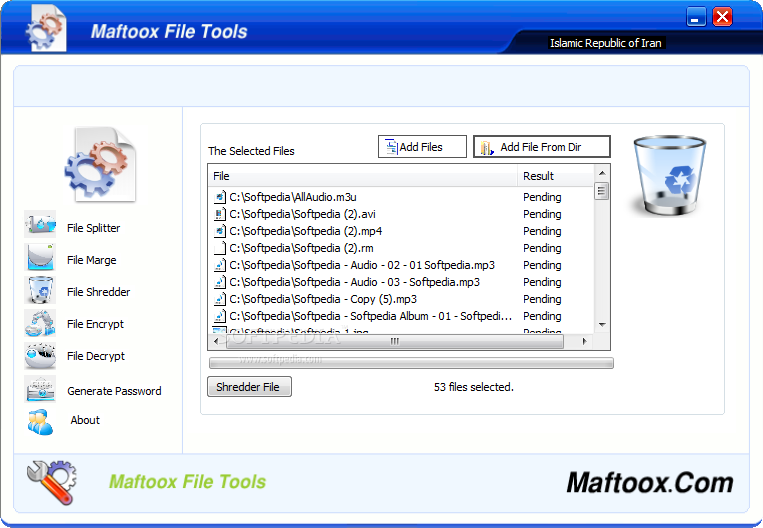Click Pending result for Softpedia (2).rm
The height and width of the screenshot is (528, 763).
pos(542,248)
